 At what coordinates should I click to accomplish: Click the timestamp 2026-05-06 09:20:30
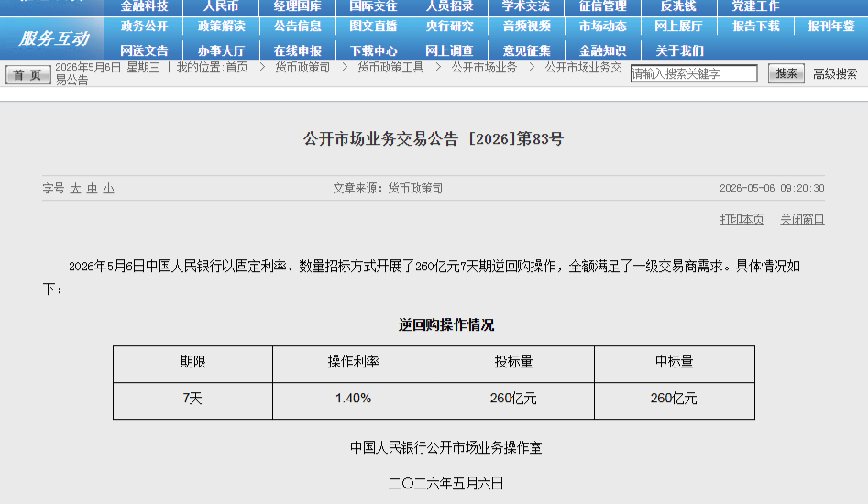coord(772,188)
